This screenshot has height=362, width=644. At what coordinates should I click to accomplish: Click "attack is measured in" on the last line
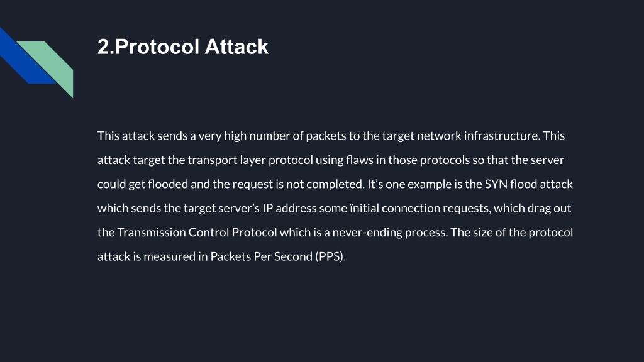click(x=152, y=256)
